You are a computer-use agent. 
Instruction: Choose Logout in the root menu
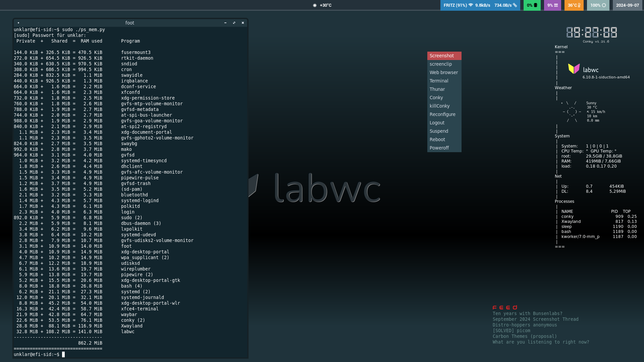coord(444,123)
